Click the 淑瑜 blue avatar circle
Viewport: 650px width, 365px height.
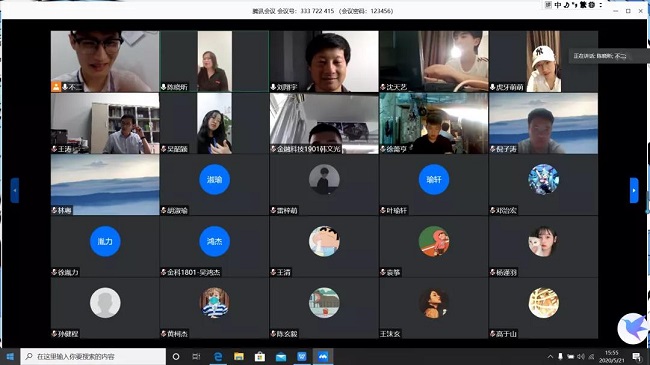214,180
